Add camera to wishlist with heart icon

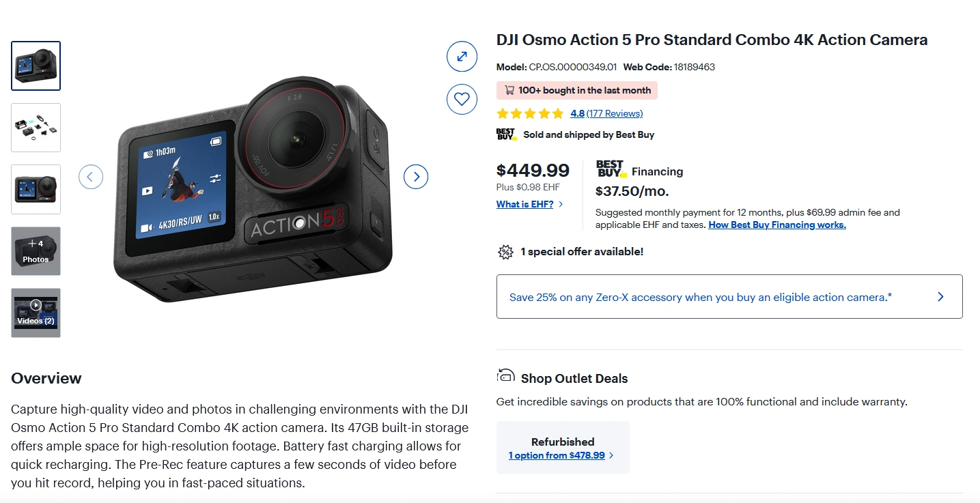[462, 99]
